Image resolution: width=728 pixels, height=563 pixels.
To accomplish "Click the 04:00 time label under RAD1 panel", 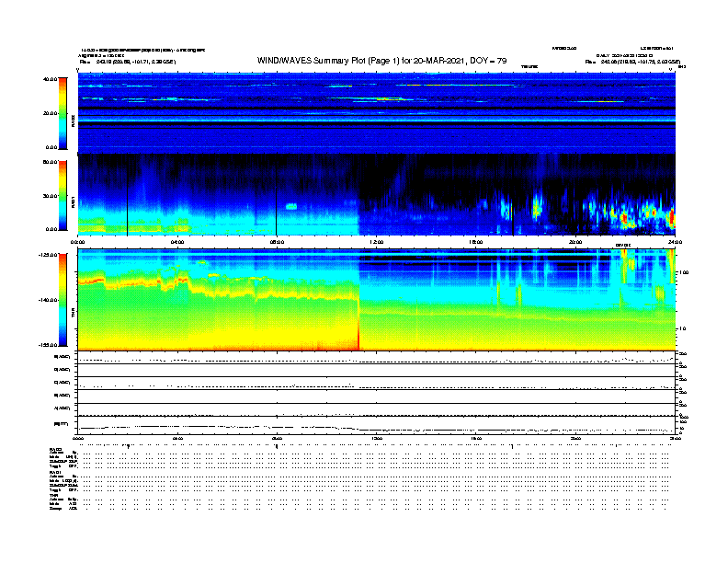I will click(x=177, y=242).
